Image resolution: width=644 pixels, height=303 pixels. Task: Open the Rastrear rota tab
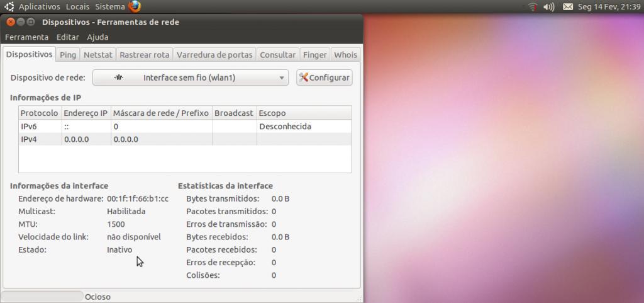click(145, 55)
